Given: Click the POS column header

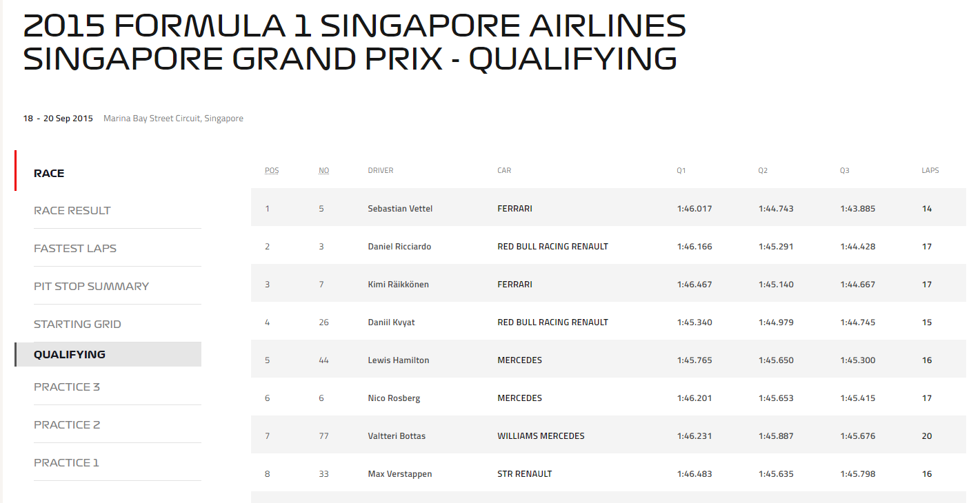Looking at the screenshot, I should (272, 171).
